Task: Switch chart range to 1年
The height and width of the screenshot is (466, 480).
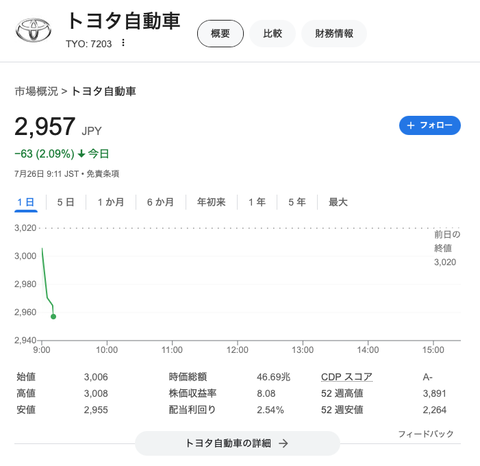Action: 257,202
